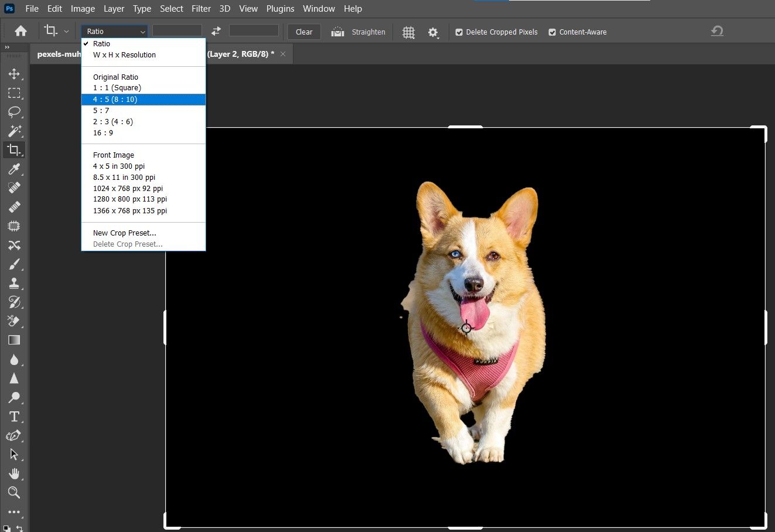The height and width of the screenshot is (532, 775).
Task: Open crop settings gear menu
Action: (433, 32)
